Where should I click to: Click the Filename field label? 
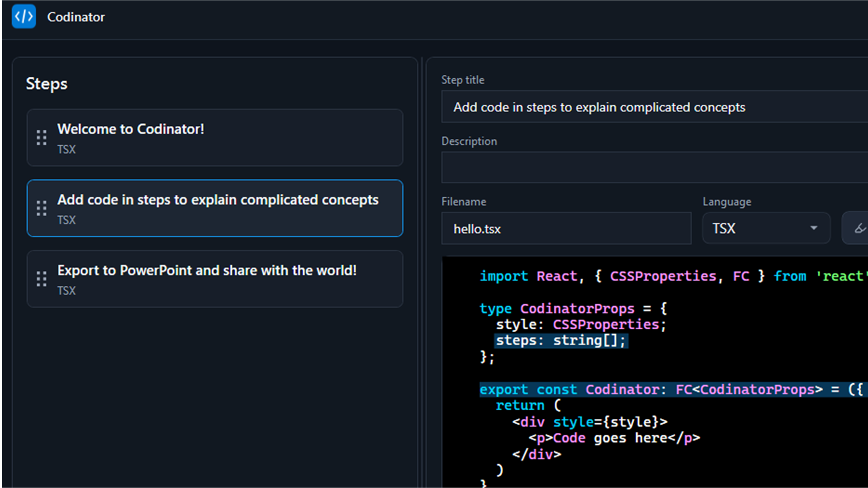click(x=464, y=202)
